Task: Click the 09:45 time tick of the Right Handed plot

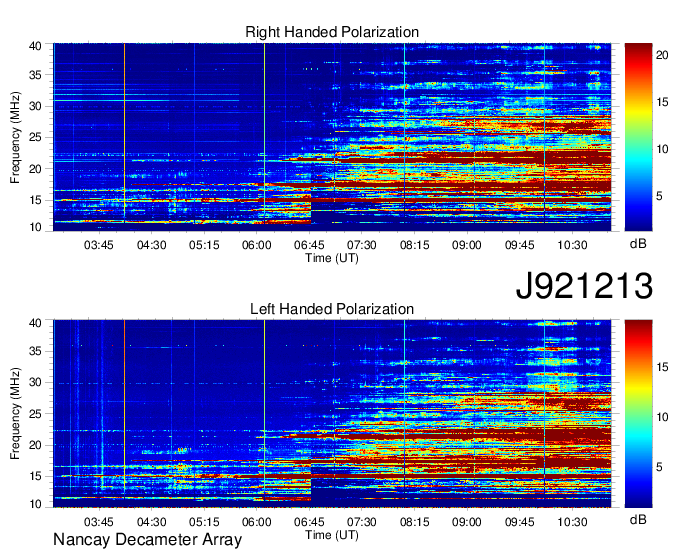Action: 520,245
